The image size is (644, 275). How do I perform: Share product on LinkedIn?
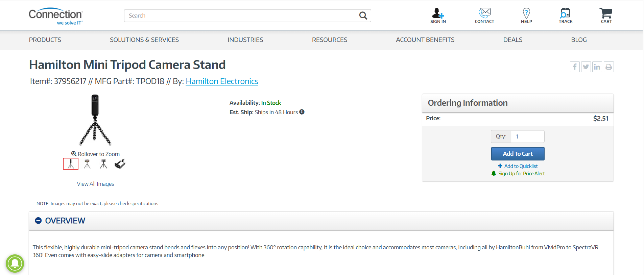[597, 67]
